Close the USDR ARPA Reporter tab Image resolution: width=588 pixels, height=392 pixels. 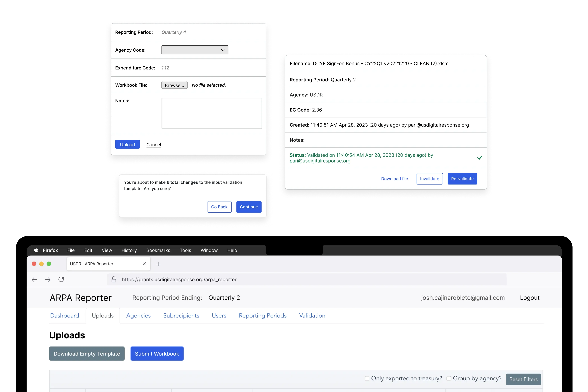click(144, 264)
